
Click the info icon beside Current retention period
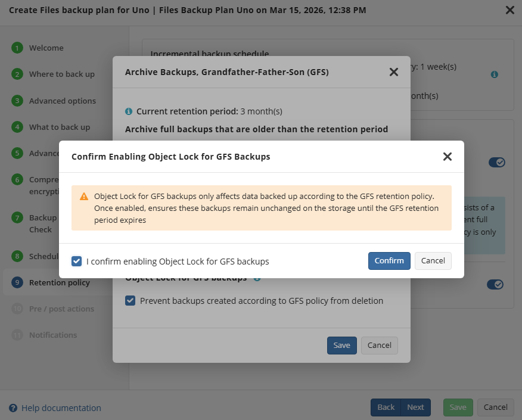coord(129,111)
